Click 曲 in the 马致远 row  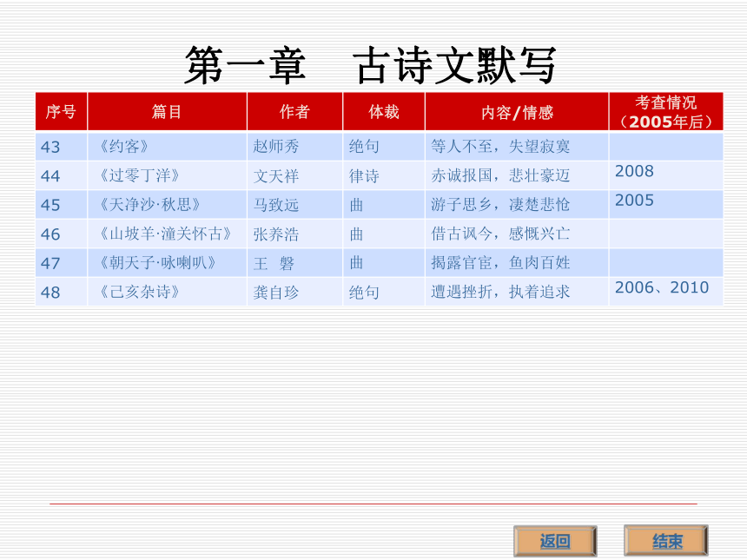pos(356,205)
